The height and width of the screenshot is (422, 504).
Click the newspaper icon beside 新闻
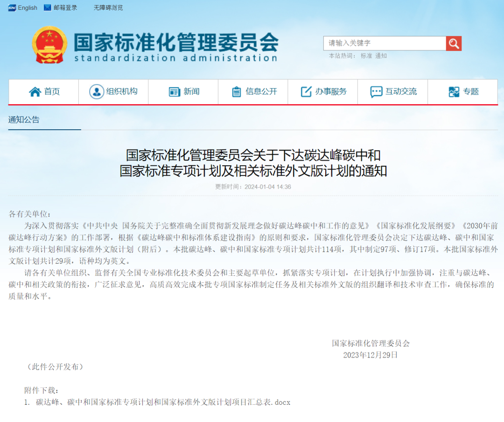coord(175,91)
